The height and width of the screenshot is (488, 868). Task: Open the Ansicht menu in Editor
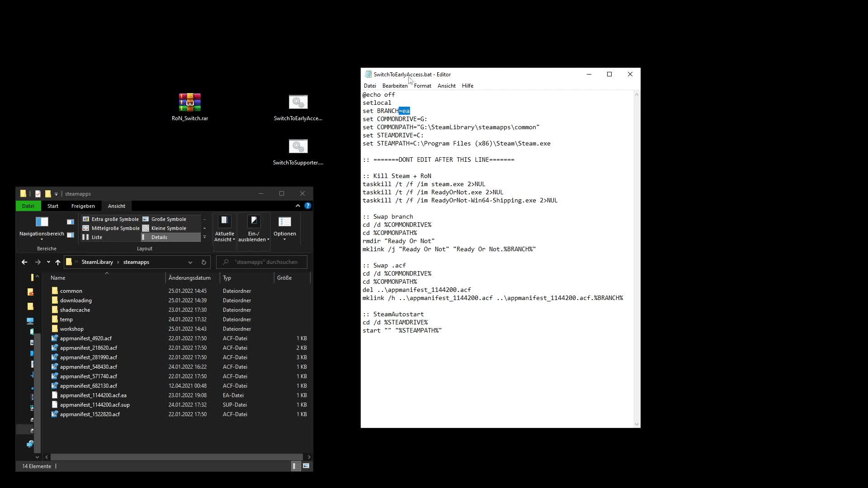pos(447,86)
